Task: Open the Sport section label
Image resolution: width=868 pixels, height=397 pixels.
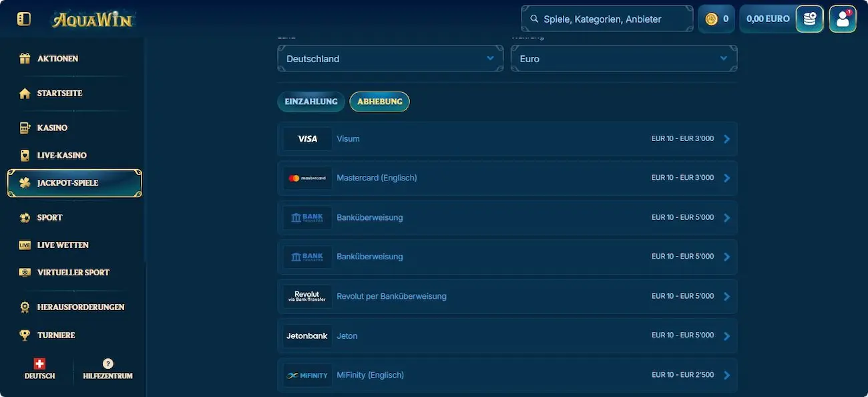Action: pos(50,218)
